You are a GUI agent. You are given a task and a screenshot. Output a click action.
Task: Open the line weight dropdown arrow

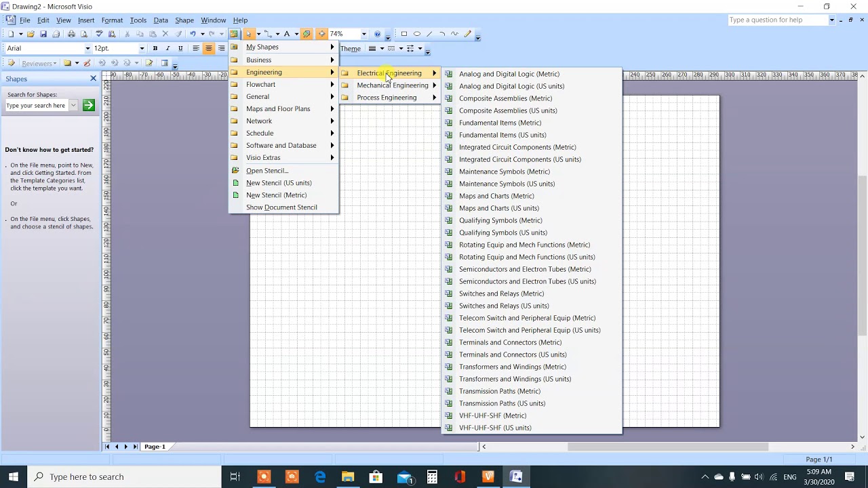pos(382,48)
